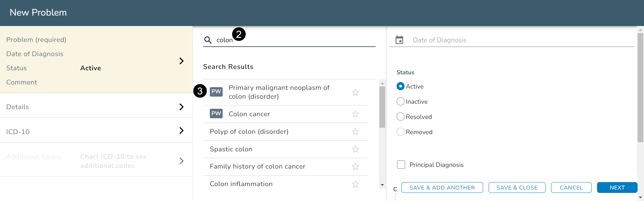Click the Save & Close button
644x201 pixels.
(x=517, y=187)
